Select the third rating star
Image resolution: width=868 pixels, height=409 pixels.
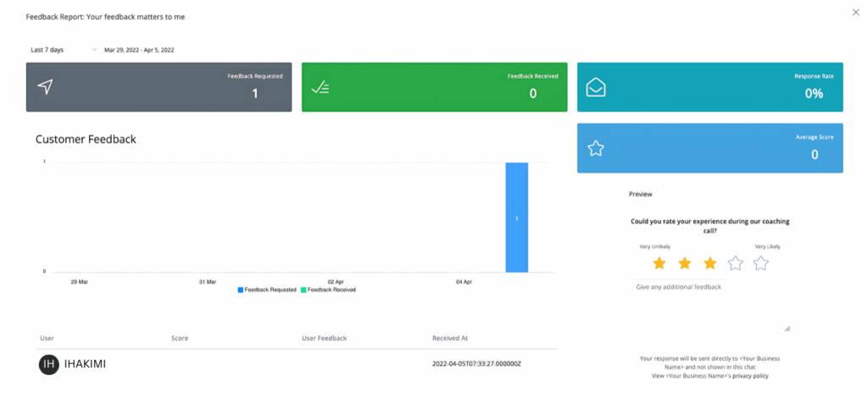[710, 263]
